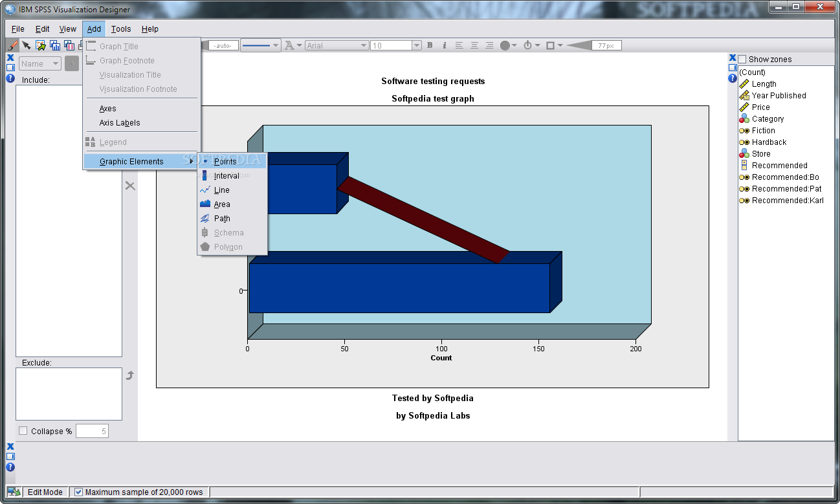The image size is (840, 504).
Task: Align text to the left
Action: click(459, 45)
